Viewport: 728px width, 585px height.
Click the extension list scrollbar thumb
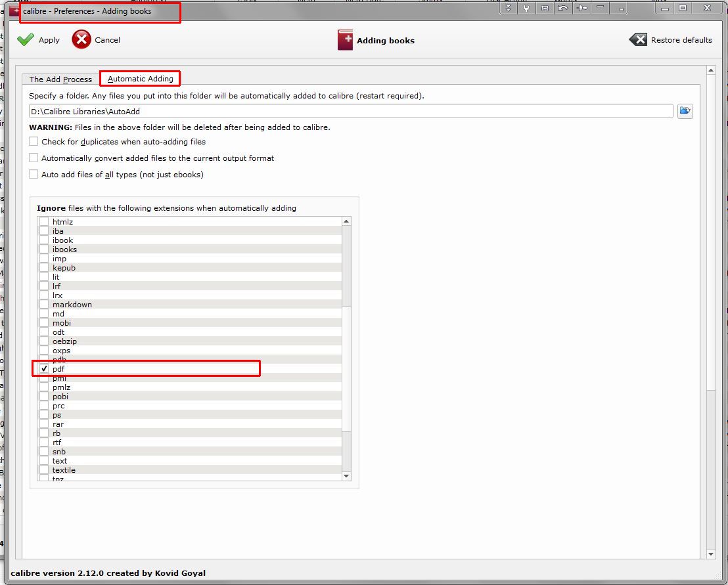346,369
